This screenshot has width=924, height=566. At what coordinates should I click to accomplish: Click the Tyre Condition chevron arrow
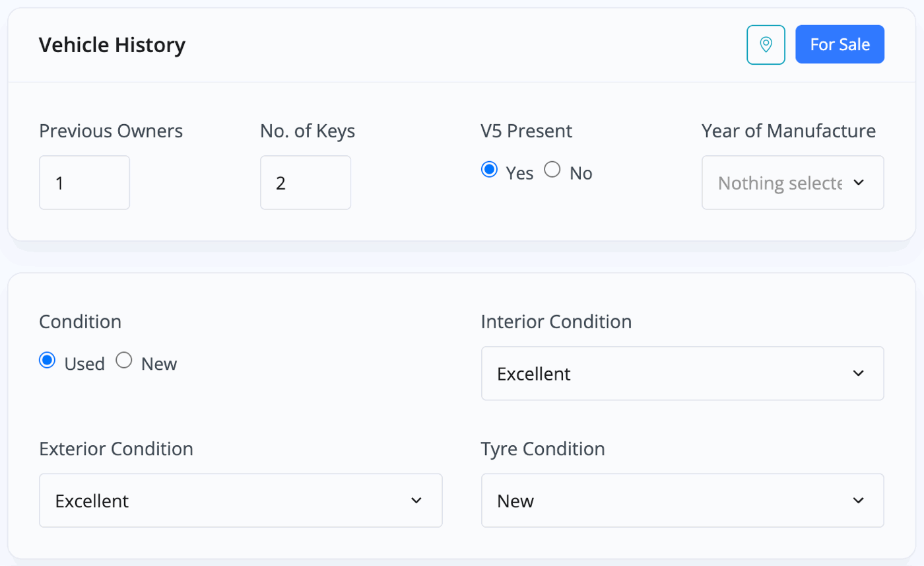[x=858, y=500]
